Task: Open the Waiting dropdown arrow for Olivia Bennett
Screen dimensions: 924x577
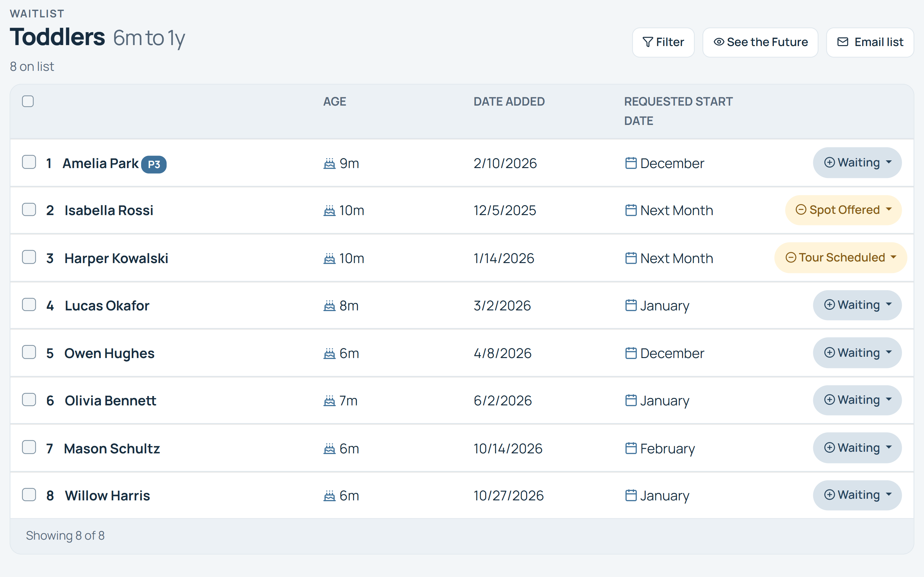Action: 889,400
